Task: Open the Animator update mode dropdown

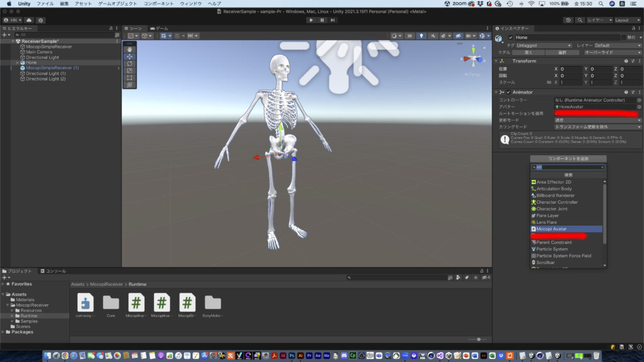Action: coord(597,120)
